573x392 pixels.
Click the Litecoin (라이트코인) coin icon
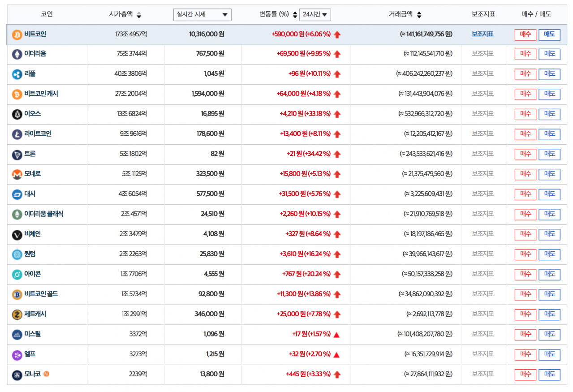pos(17,134)
